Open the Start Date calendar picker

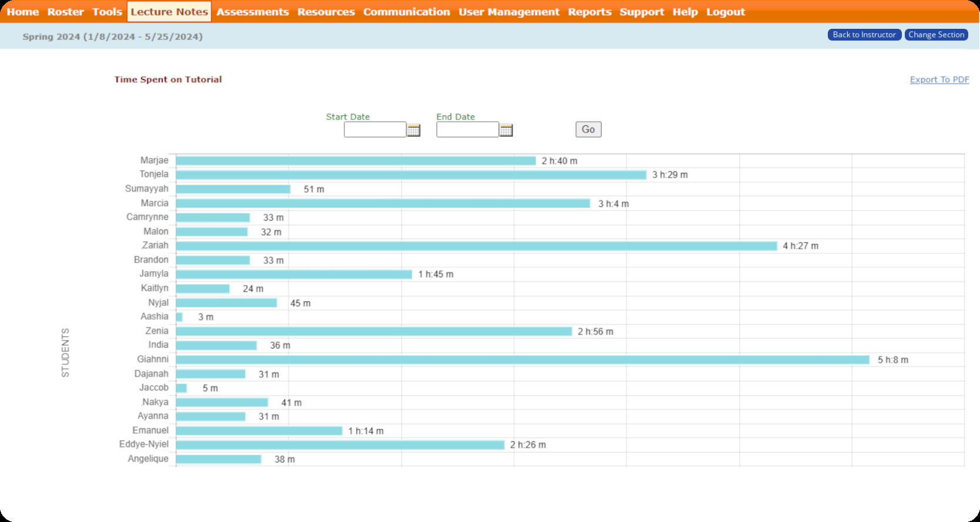[x=414, y=130]
